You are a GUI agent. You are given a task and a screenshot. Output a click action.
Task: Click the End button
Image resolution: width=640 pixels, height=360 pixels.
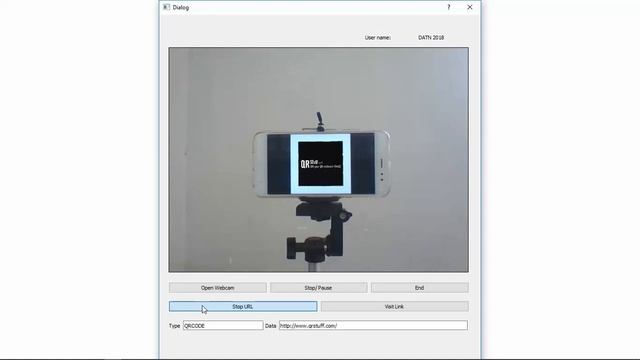point(420,288)
